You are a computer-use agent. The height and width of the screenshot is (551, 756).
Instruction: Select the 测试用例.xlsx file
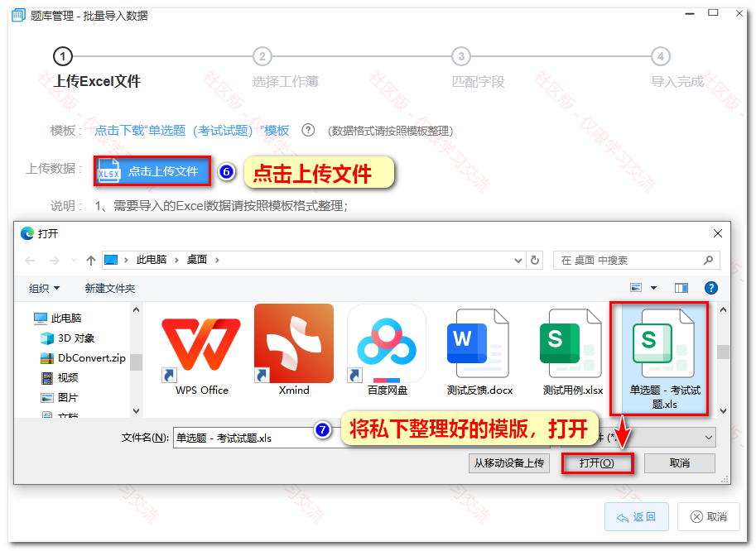coord(572,352)
